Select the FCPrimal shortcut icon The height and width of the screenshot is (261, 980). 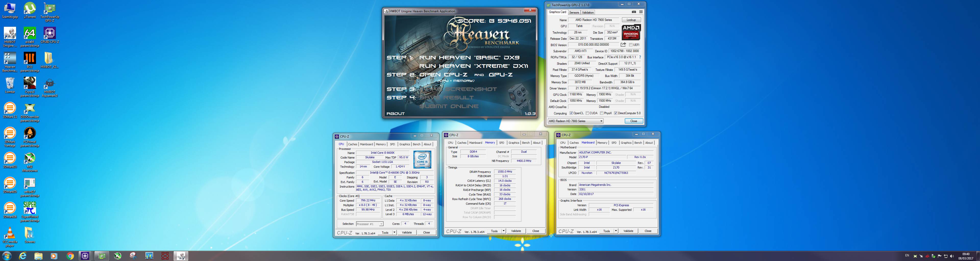click(x=30, y=137)
